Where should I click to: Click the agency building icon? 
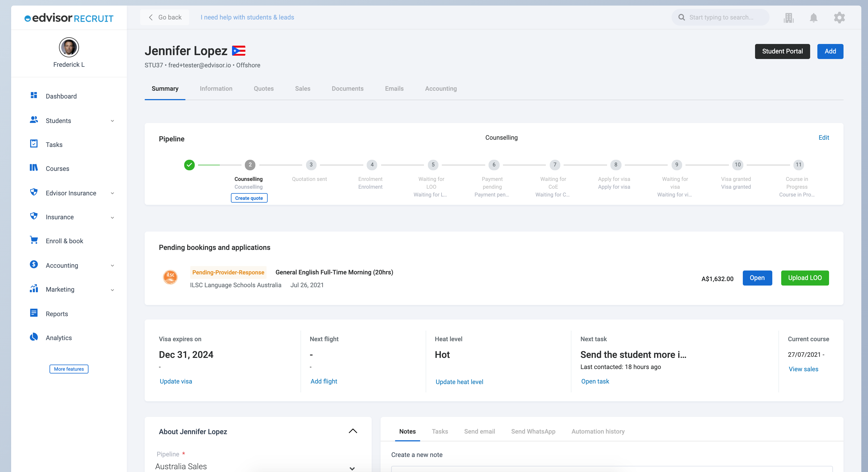point(788,18)
